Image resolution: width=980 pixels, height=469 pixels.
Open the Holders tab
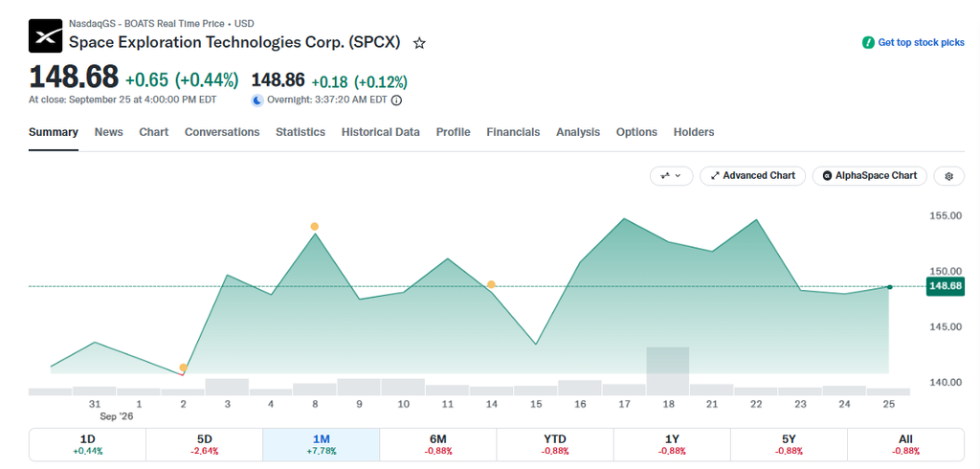[694, 132]
